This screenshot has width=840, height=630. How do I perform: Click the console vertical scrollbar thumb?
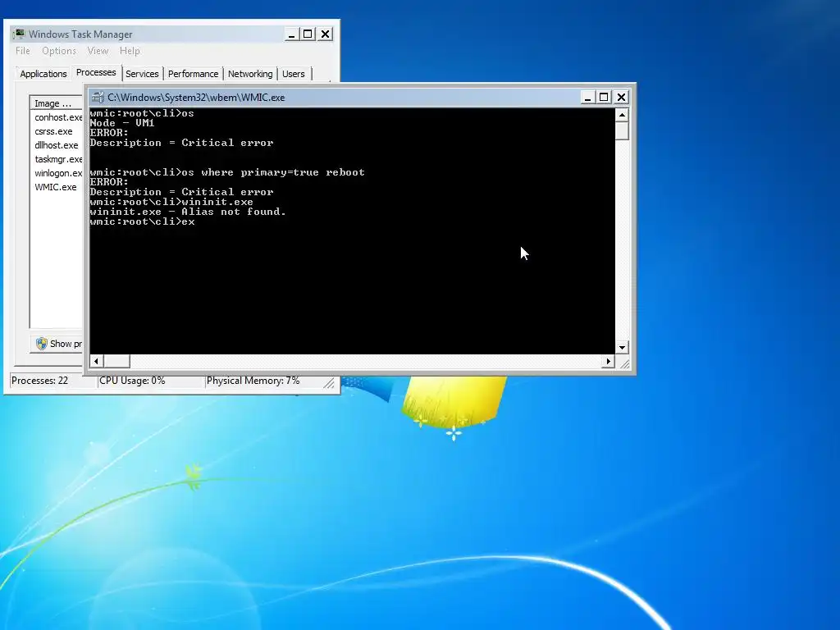tap(622, 130)
